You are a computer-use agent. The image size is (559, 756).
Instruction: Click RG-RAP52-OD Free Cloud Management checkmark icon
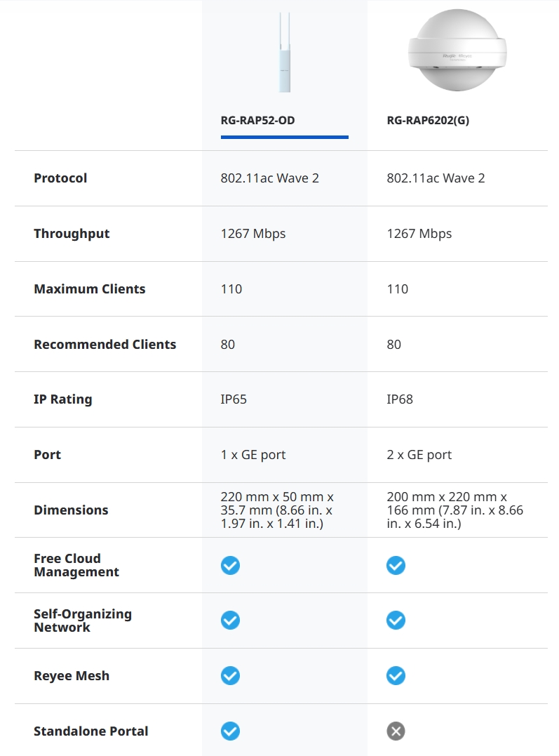pyautogui.click(x=230, y=565)
